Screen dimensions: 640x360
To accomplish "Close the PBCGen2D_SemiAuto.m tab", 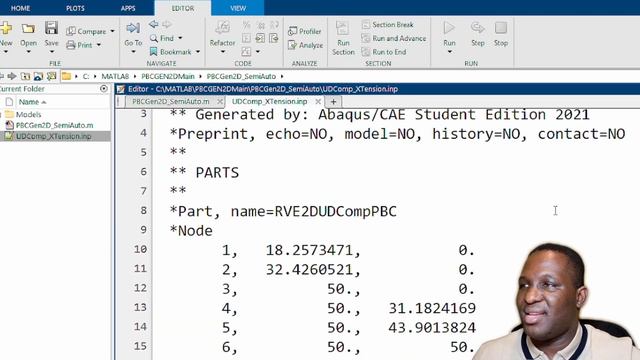I will [x=220, y=101].
